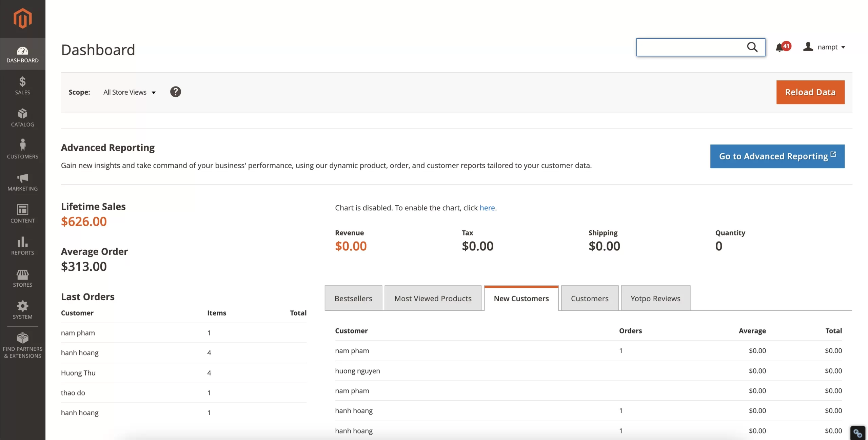Open the Magento Dashboard sidebar icon
Screen dimensions: 868x440
click(x=22, y=54)
